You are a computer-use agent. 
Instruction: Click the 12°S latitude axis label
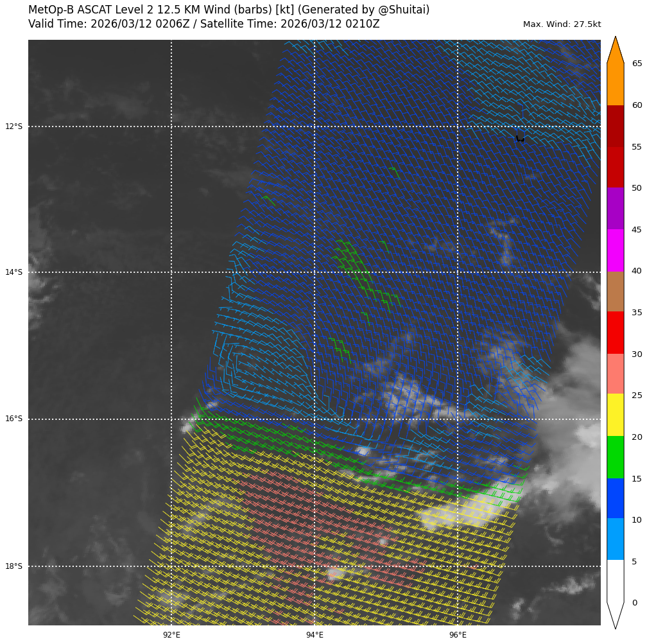pos(14,126)
